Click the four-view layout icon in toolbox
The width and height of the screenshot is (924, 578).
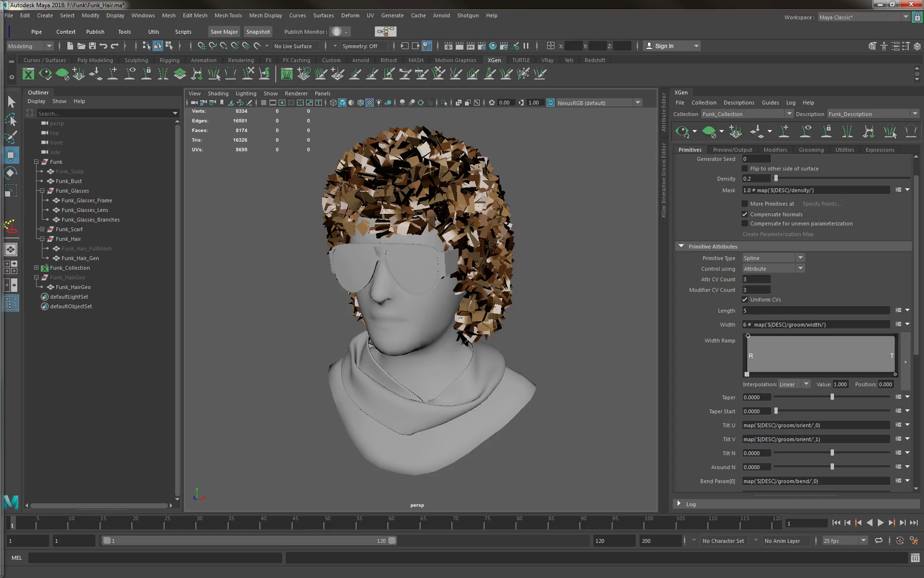[11, 267]
